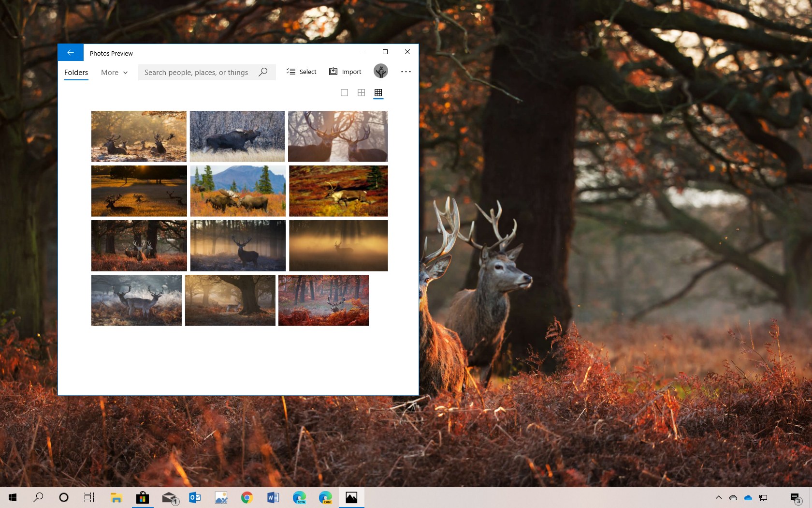This screenshot has width=812, height=508.
Task: Switch to the active Photos taskbar icon
Action: 351,497
